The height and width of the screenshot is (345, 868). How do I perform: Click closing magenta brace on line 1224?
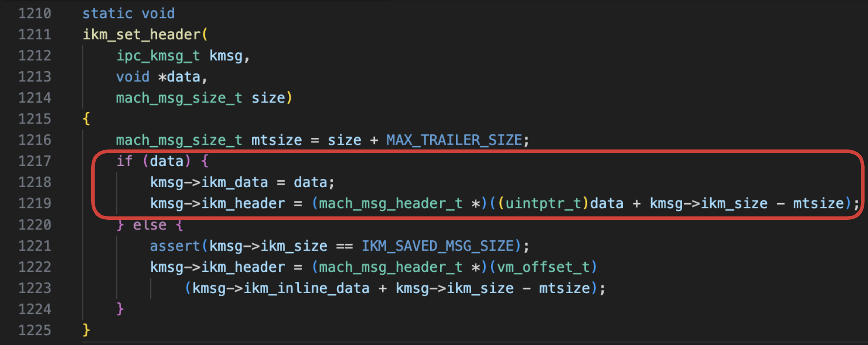click(x=120, y=309)
